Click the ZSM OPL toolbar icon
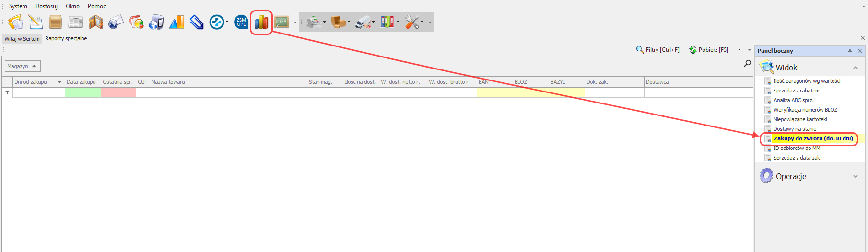 tap(241, 22)
